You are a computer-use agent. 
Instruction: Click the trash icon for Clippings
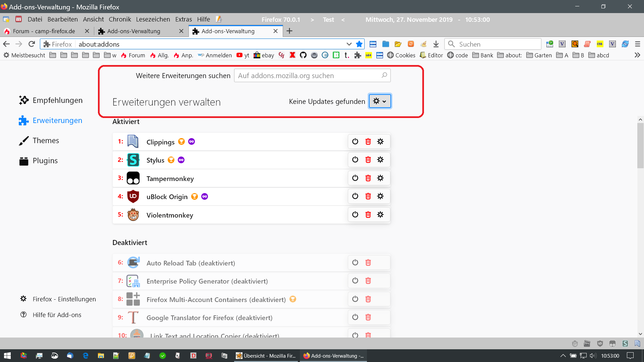[368, 141]
